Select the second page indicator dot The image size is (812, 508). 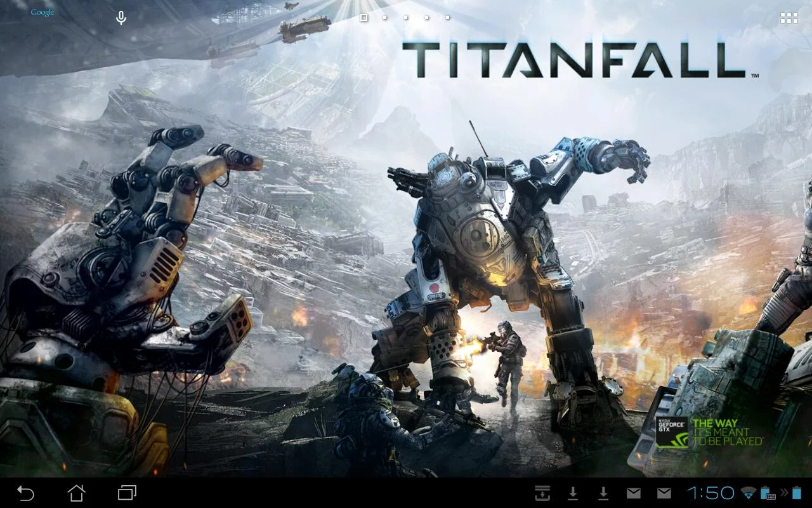384,18
